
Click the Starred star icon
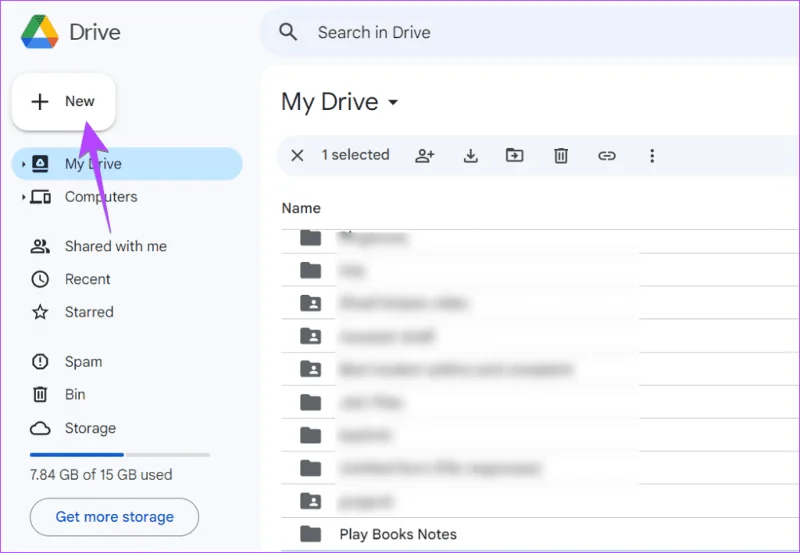pyautogui.click(x=40, y=312)
